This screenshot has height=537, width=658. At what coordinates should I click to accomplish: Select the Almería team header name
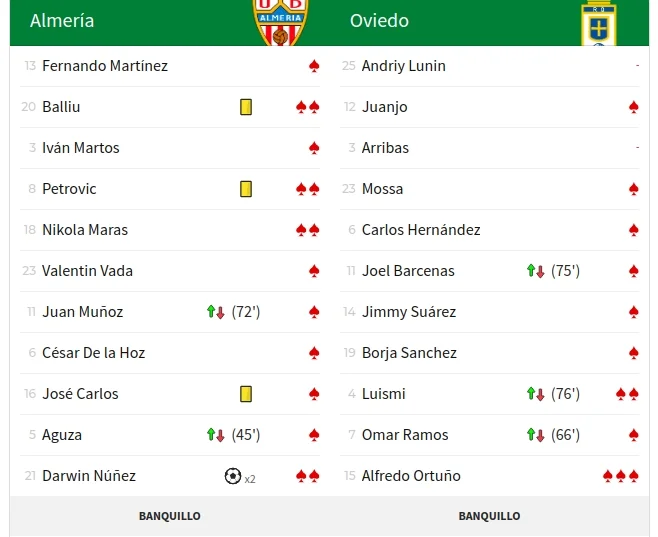[x=62, y=21]
